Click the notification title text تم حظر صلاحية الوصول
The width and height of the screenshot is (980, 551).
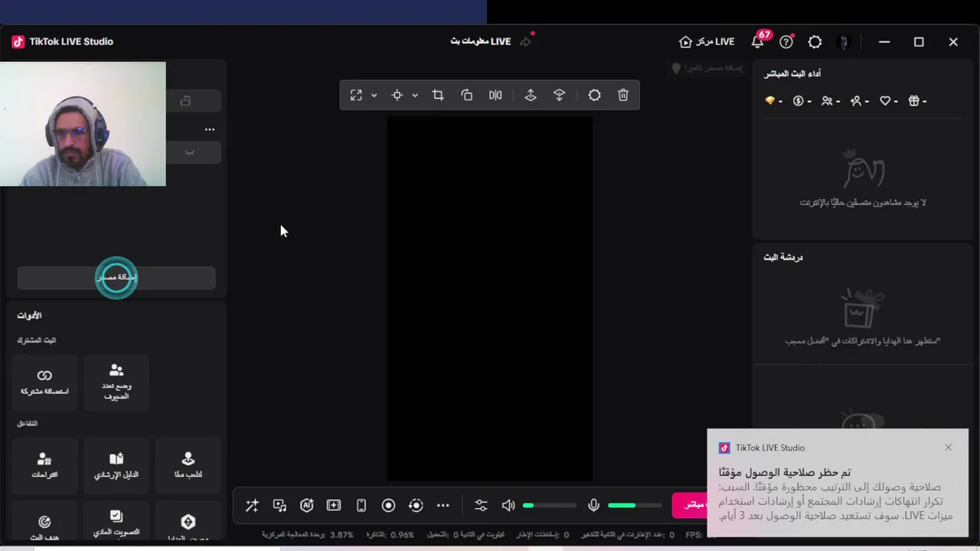coord(785,472)
